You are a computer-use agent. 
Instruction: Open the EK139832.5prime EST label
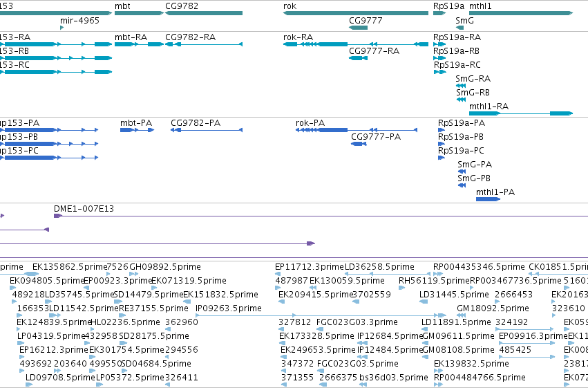[471, 364]
